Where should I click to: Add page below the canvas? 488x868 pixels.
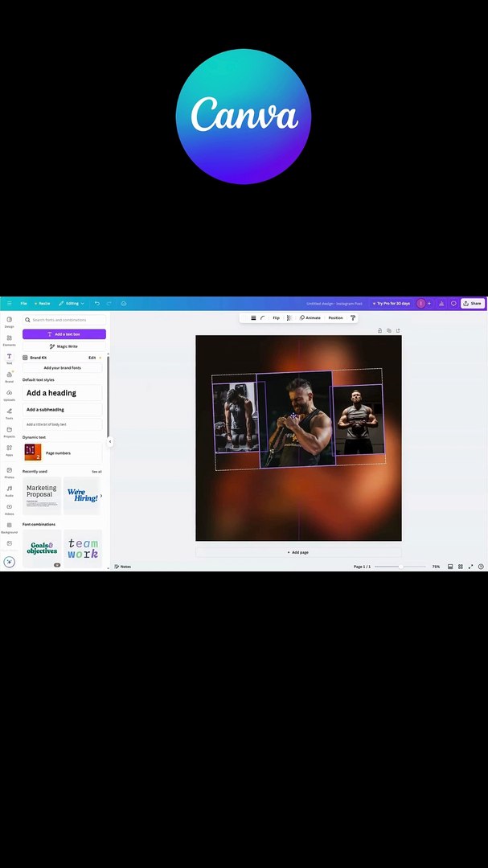coord(298,552)
